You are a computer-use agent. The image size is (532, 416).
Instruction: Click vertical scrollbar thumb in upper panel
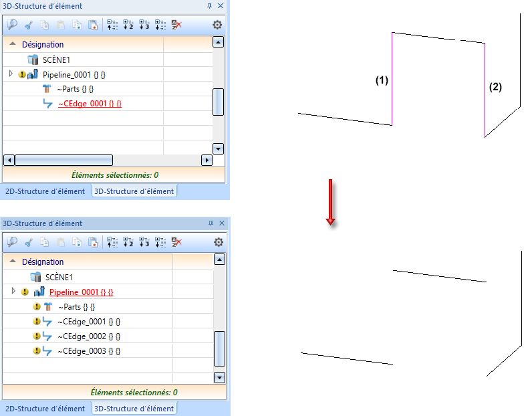pos(218,102)
